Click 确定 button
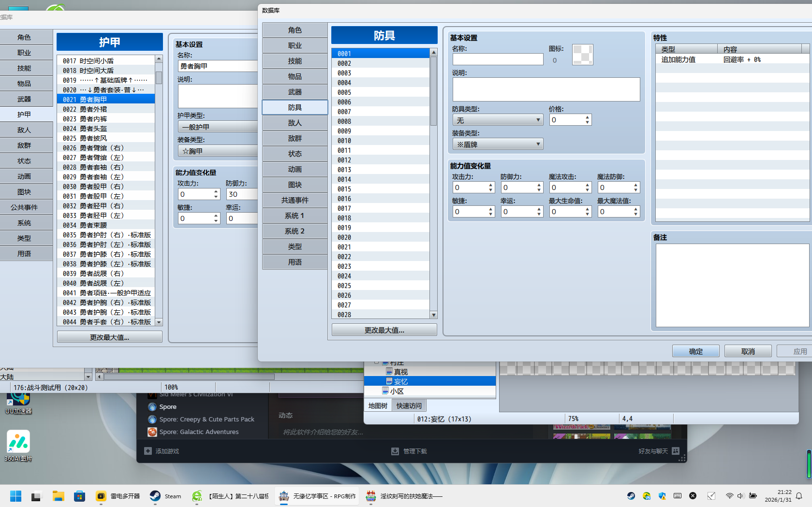Image resolution: width=812 pixels, height=507 pixels. point(696,351)
